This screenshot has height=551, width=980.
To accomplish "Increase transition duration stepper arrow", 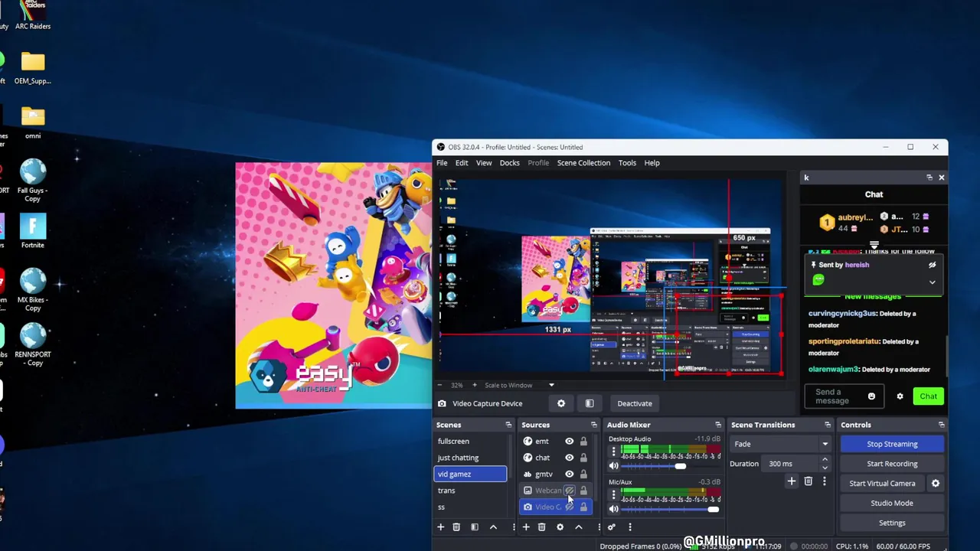I will coord(825,460).
